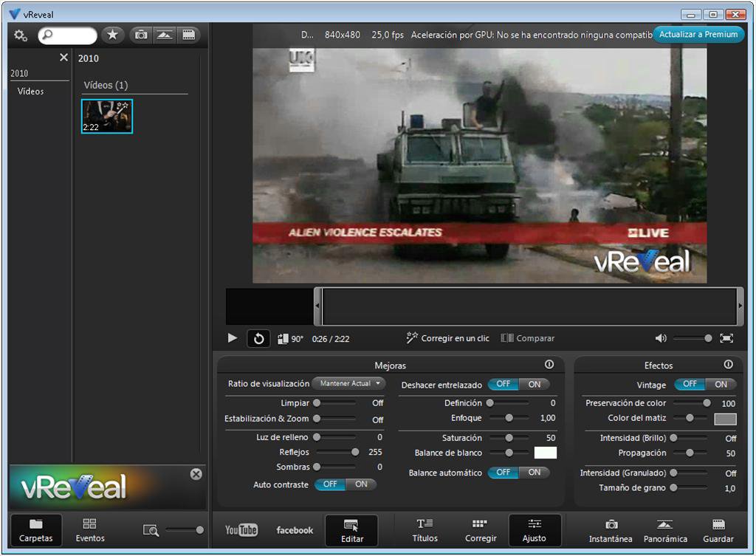Click the Limpiar slider

(x=336, y=402)
